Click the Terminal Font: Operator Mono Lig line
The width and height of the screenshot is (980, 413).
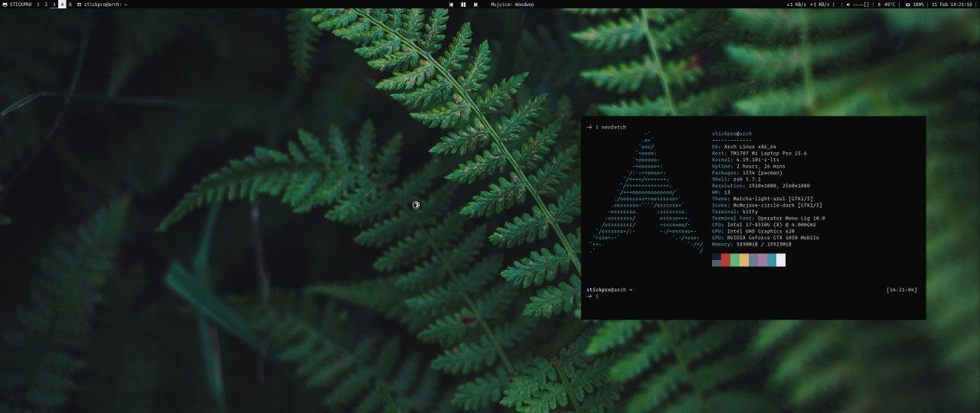(769, 218)
